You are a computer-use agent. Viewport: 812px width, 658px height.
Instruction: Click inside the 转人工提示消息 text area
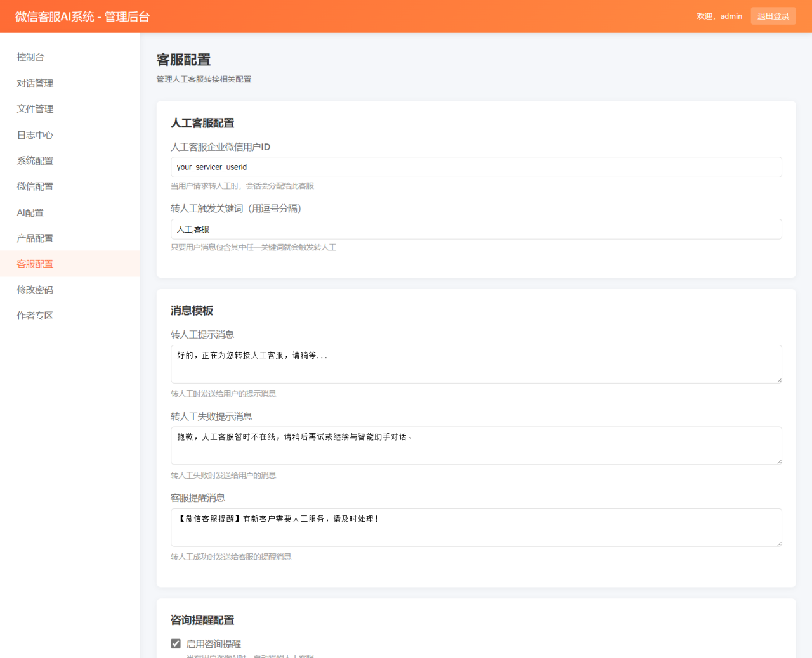click(476, 364)
